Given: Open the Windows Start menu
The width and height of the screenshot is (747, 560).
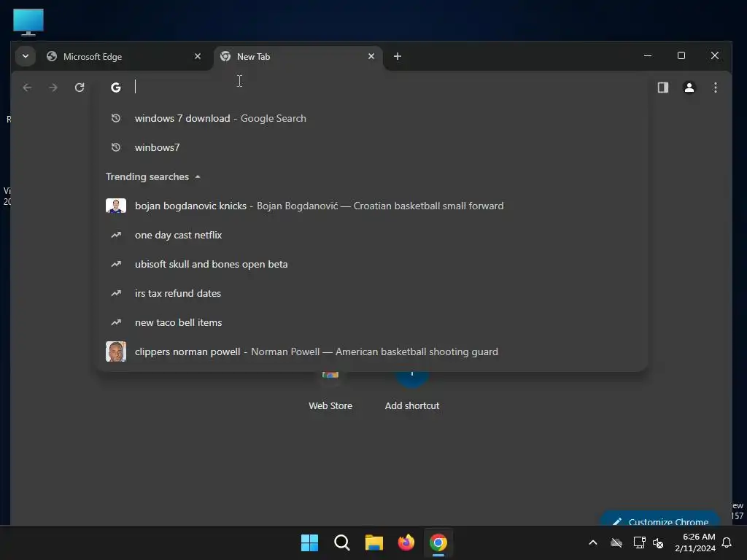Looking at the screenshot, I should pyautogui.click(x=309, y=542).
